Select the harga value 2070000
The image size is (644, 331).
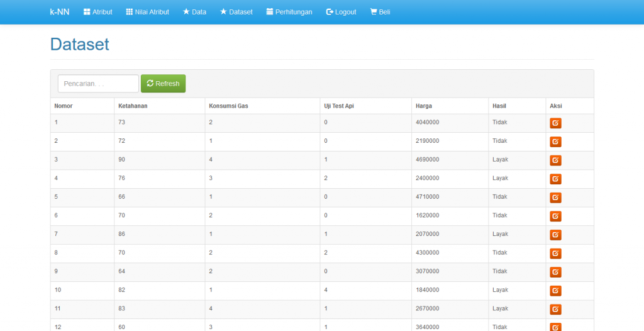click(x=427, y=234)
